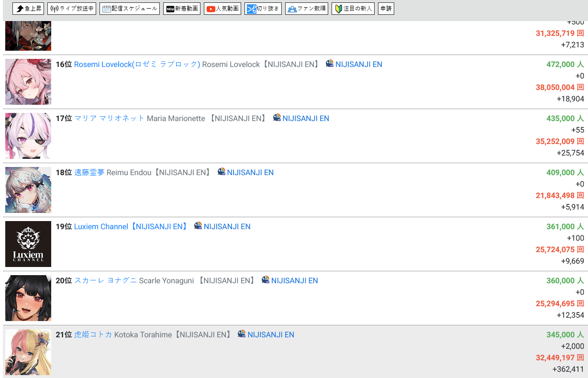Image resolution: width=588 pixels, height=378 pixels.
Task: Click the 虎姫コトカ channel link
Action: point(93,334)
